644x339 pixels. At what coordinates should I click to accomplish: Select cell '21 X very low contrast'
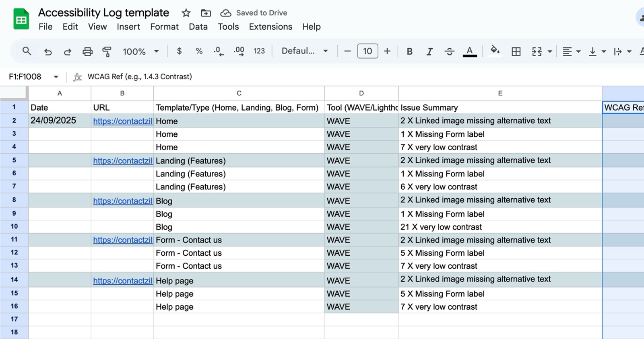[500, 227]
